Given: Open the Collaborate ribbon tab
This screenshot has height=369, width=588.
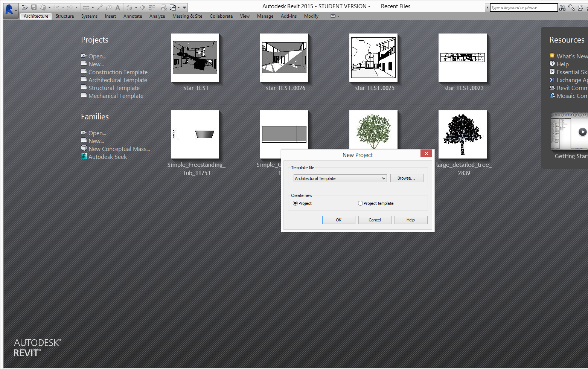Looking at the screenshot, I should (x=221, y=16).
